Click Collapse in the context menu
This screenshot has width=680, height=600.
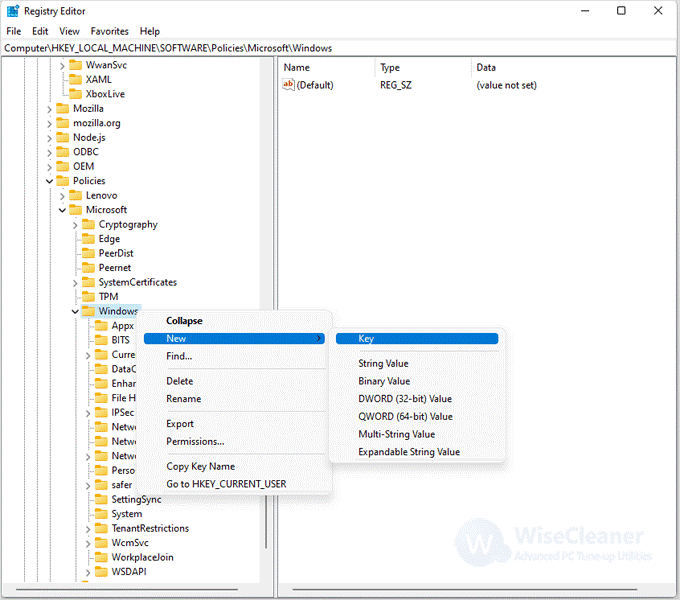(x=184, y=321)
